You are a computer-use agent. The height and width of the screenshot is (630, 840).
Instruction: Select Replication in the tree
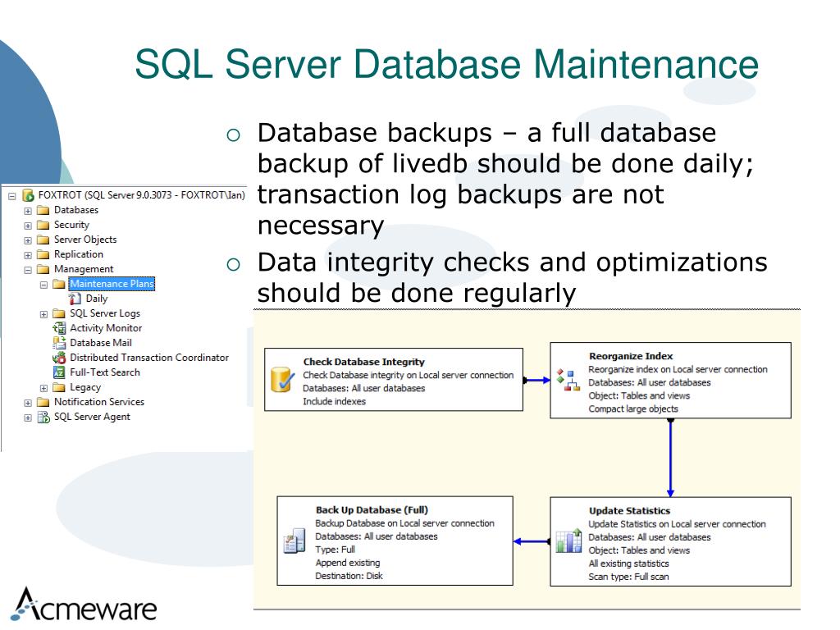[78, 254]
